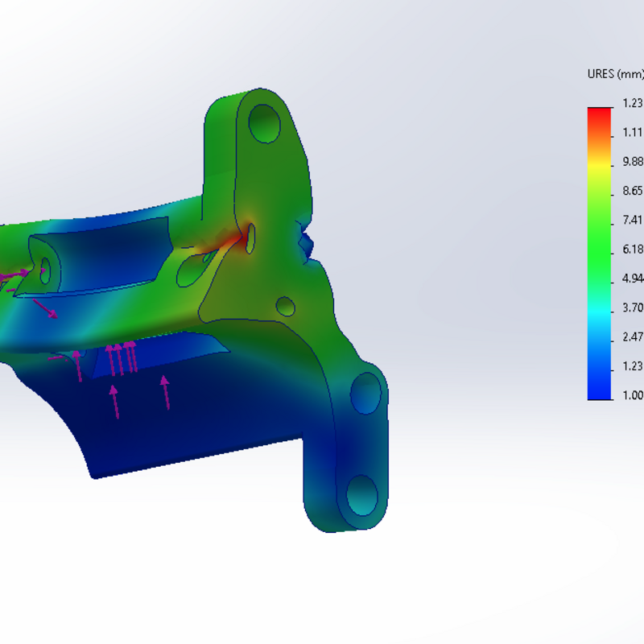
Task: Click the 2.47 legend value
Action: pos(632,337)
